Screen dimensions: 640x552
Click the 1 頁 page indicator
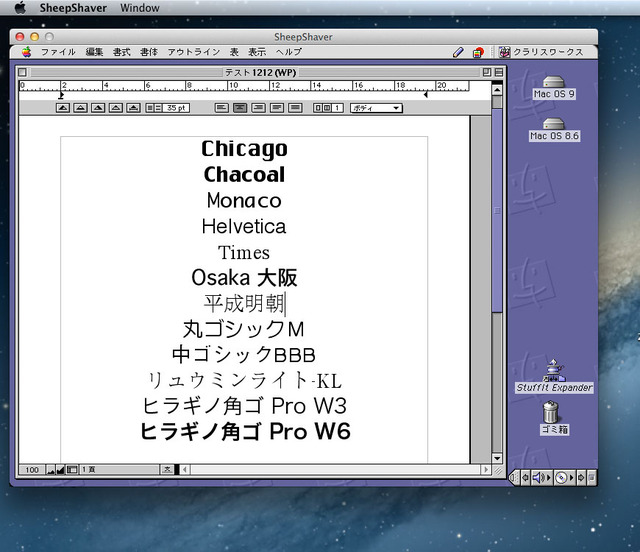click(x=89, y=470)
